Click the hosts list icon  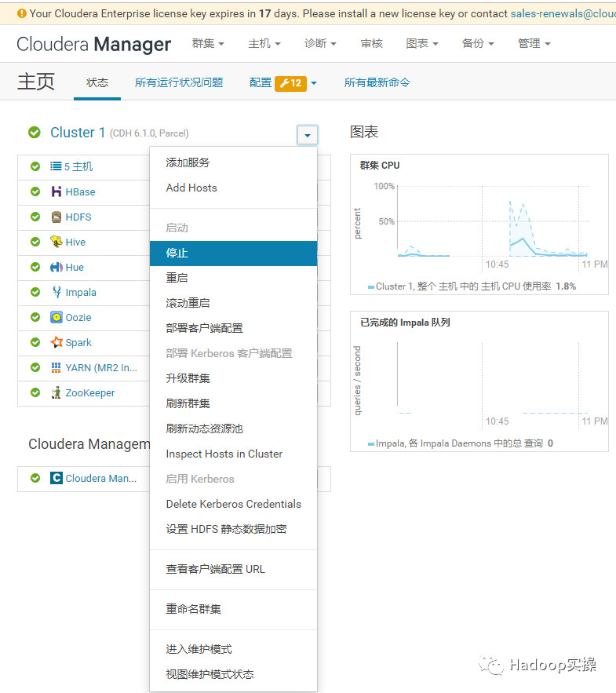pyautogui.click(x=56, y=166)
